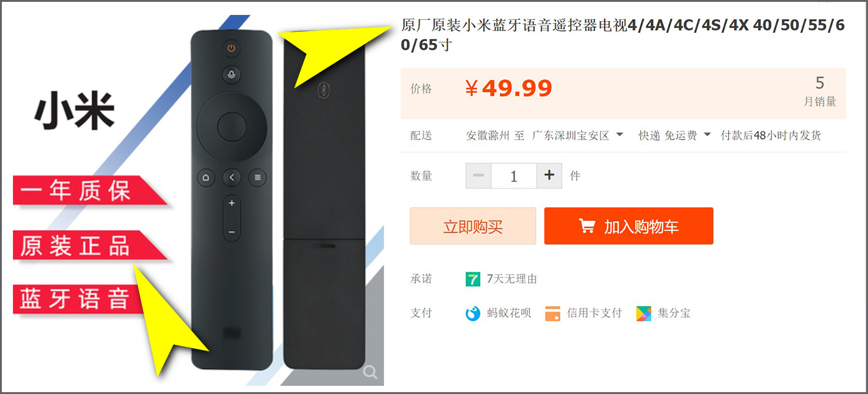Image resolution: width=868 pixels, height=394 pixels.
Task: Click the 立即购买 buy now button
Action: 473,226
